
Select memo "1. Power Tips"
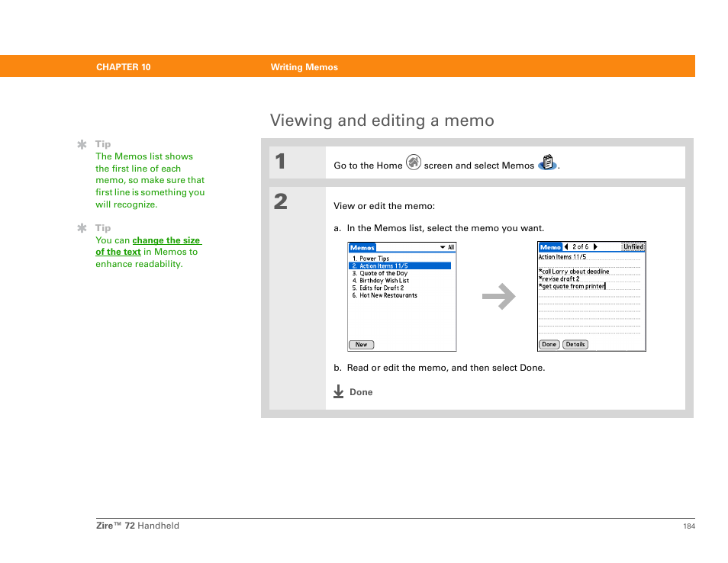coord(371,259)
